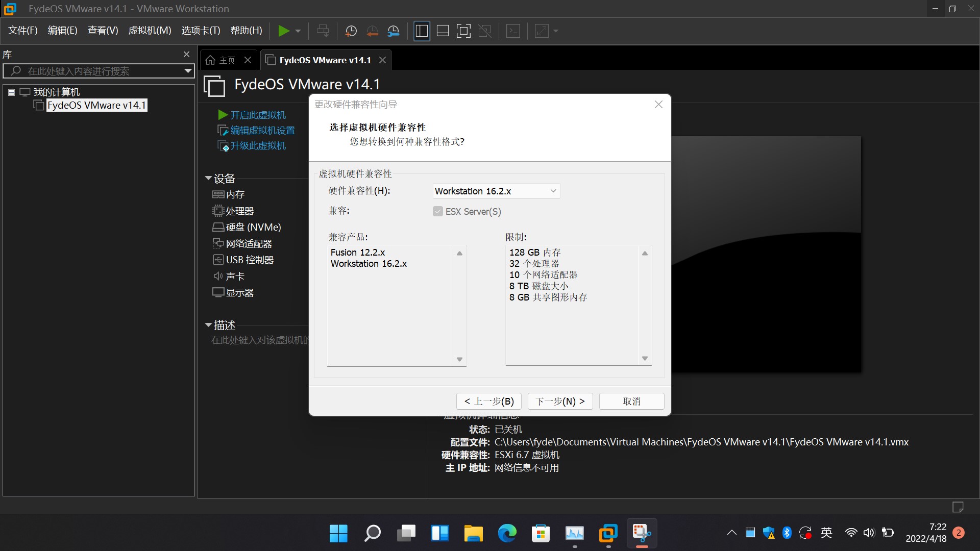Screen dimensions: 980x551
Task: Click the console view terminal icon
Action: coord(513,31)
